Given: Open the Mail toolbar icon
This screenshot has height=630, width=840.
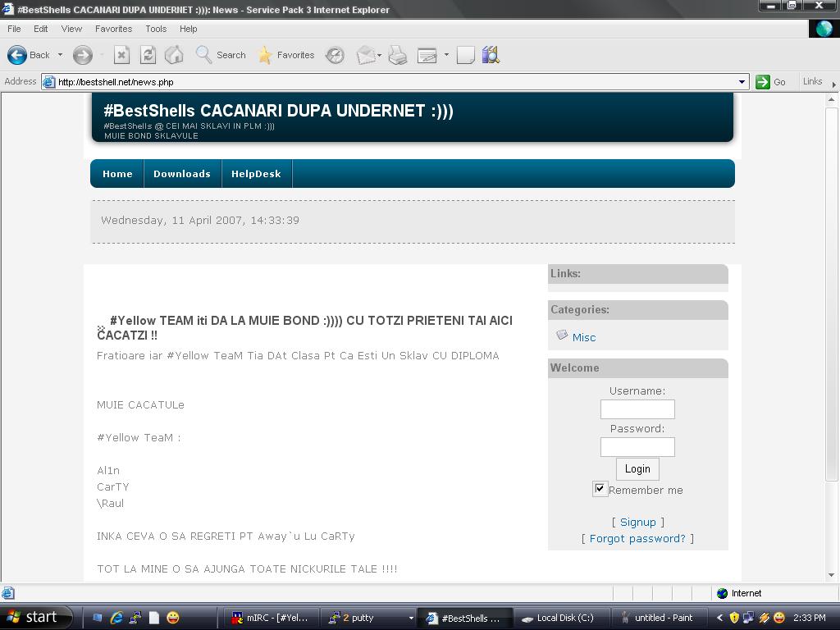Looking at the screenshot, I should tap(366, 55).
